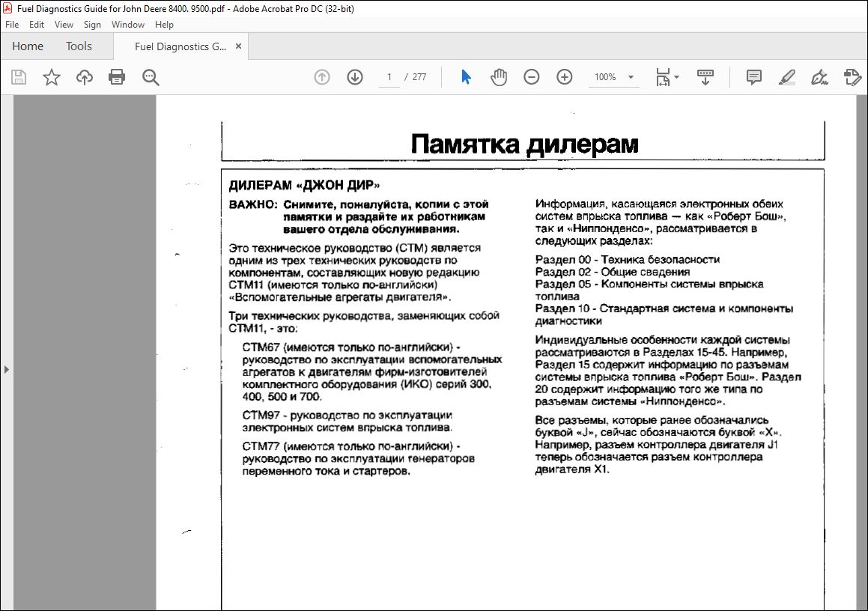Add a comment sticky note
This screenshot has height=611, width=868.
[753, 77]
